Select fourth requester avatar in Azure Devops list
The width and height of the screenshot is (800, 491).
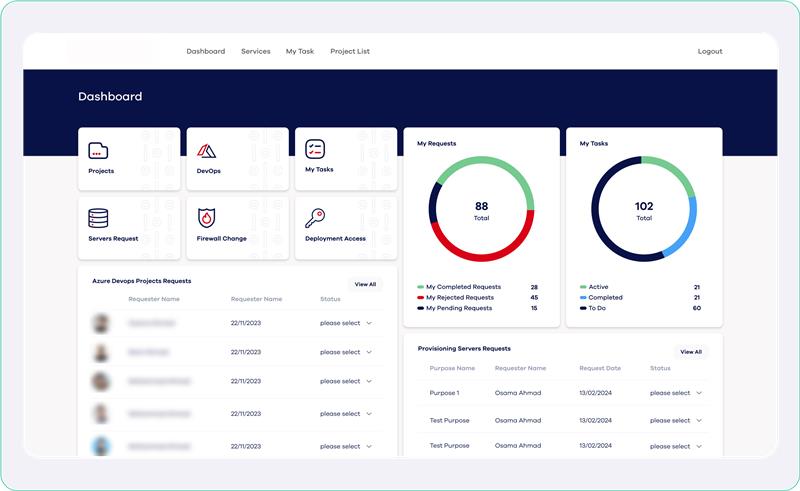tap(101, 414)
